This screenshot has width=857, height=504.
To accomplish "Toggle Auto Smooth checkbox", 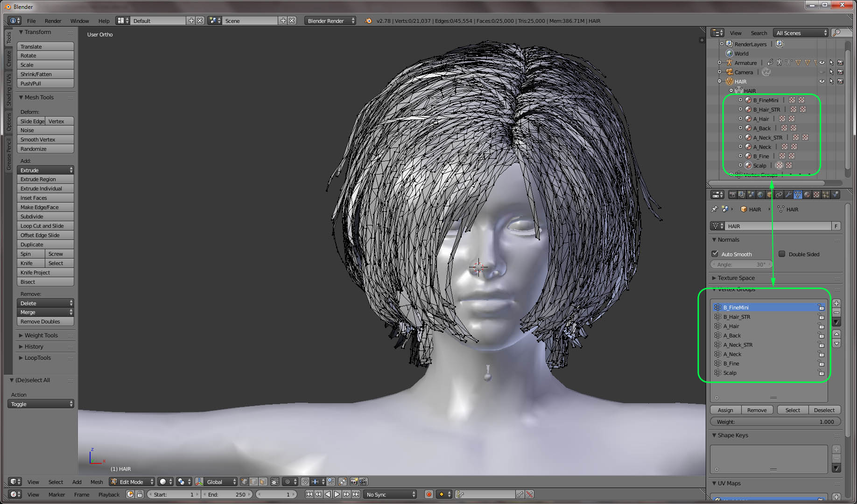I will (715, 254).
